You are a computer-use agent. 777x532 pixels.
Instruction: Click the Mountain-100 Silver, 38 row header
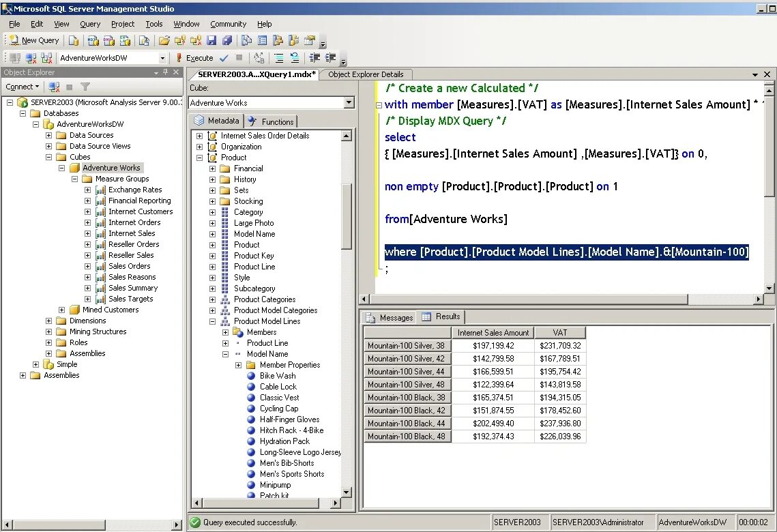pos(407,346)
